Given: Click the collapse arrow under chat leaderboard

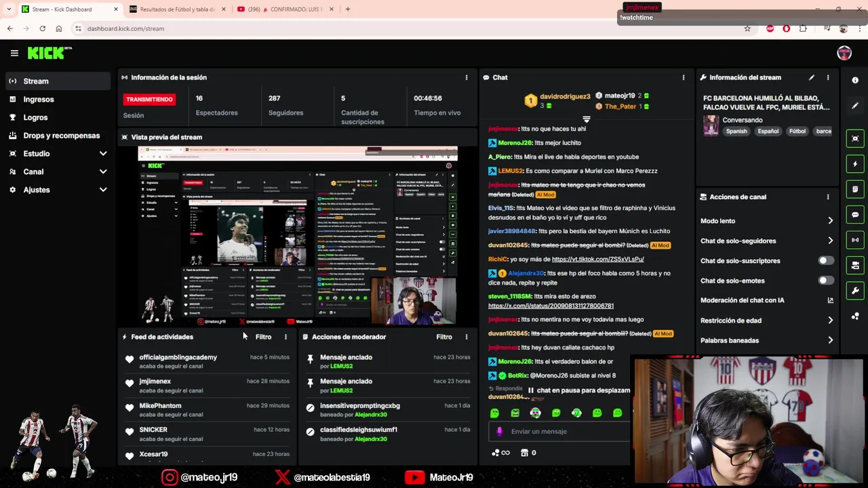Looking at the screenshot, I should coord(587,119).
